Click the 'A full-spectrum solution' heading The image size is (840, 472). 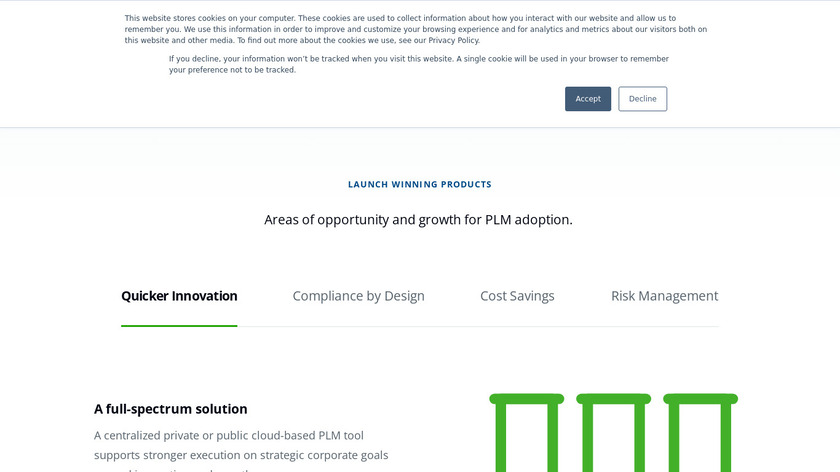coord(171,409)
